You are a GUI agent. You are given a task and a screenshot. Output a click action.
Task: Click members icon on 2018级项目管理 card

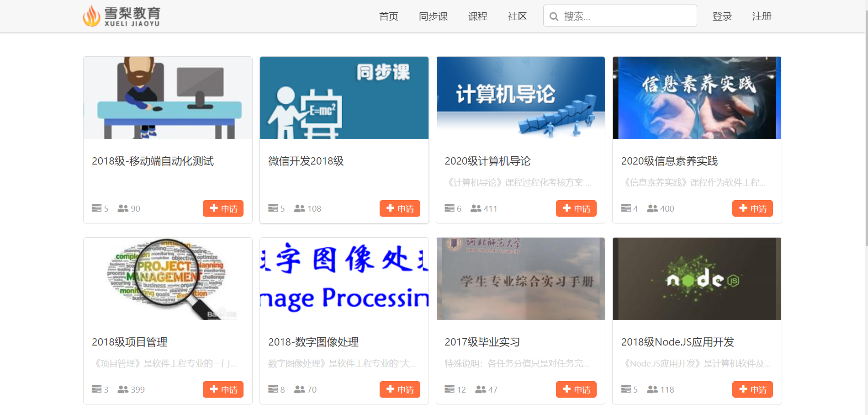[x=123, y=389]
